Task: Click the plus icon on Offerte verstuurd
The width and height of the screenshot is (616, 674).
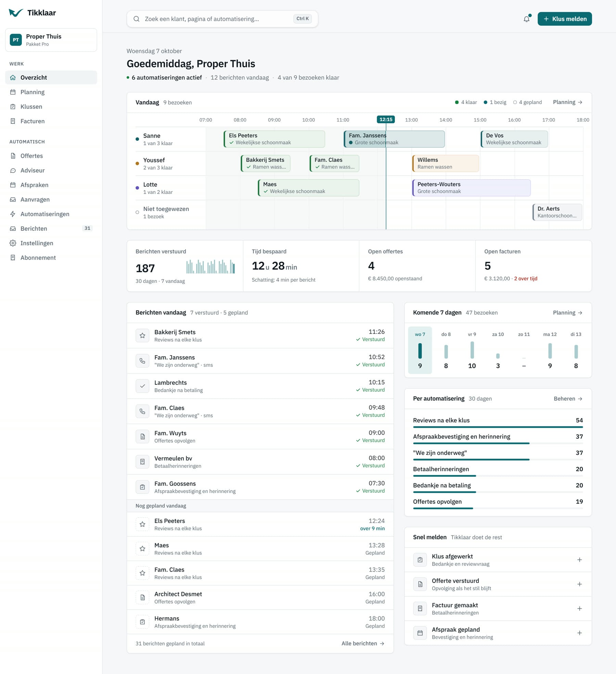Action: pyautogui.click(x=579, y=584)
